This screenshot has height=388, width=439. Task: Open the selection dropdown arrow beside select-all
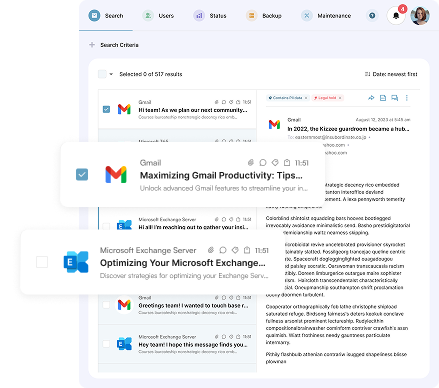(x=111, y=74)
